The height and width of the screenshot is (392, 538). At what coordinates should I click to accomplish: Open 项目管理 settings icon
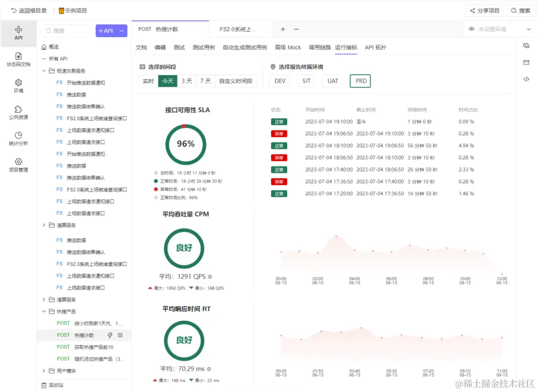pos(18,165)
